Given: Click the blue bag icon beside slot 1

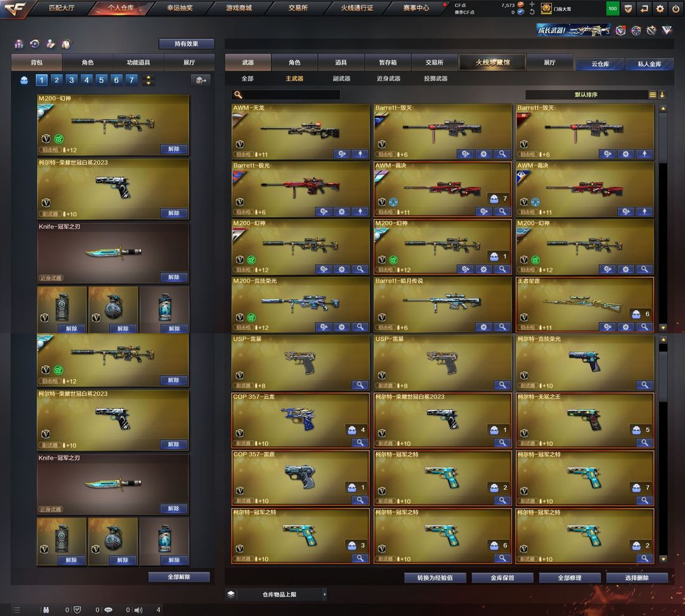Looking at the screenshot, I should (24, 80).
